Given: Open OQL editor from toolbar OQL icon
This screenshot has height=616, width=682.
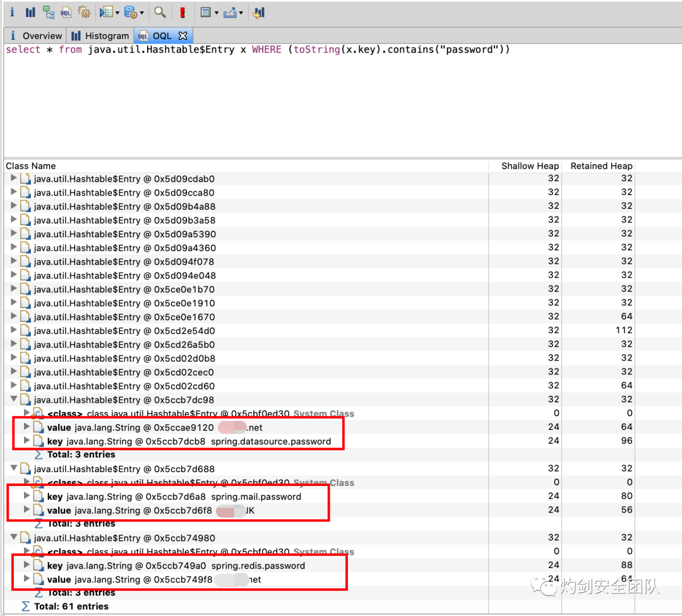Looking at the screenshot, I should tap(66, 12).
